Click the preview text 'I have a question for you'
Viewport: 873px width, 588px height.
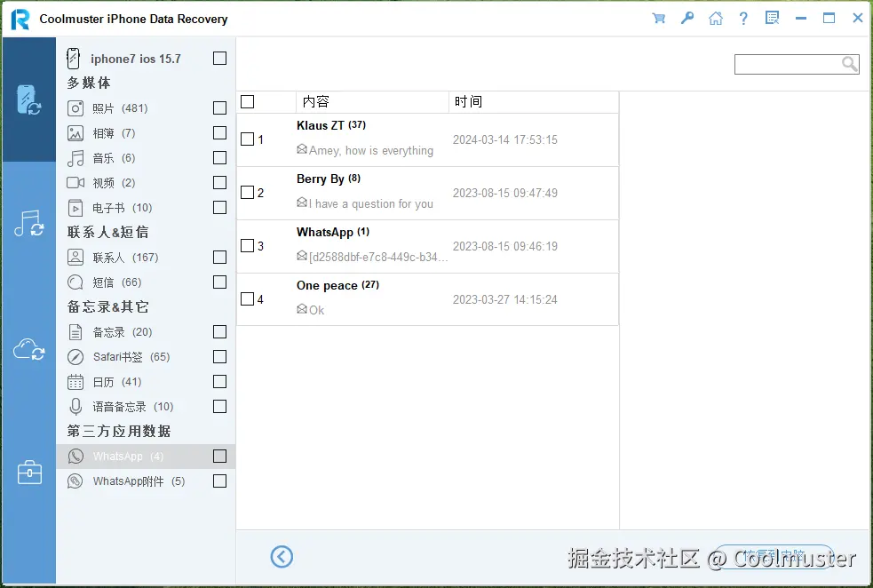(x=371, y=203)
